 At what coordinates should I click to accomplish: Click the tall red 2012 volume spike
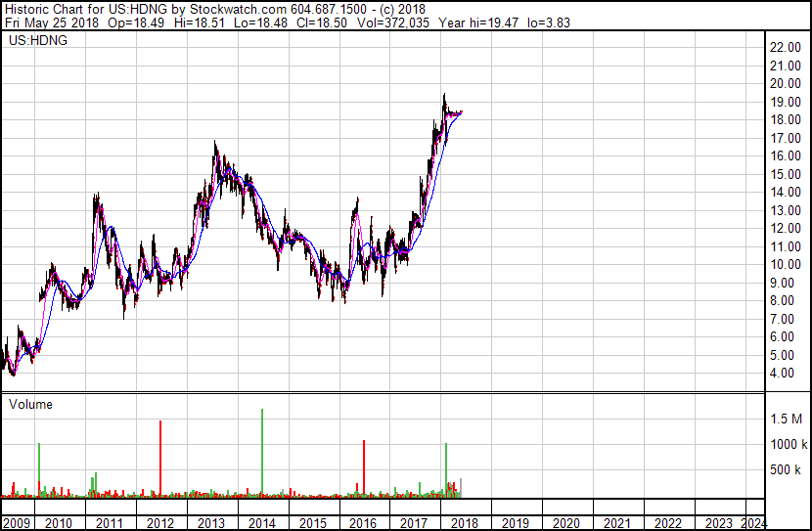tap(160, 459)
